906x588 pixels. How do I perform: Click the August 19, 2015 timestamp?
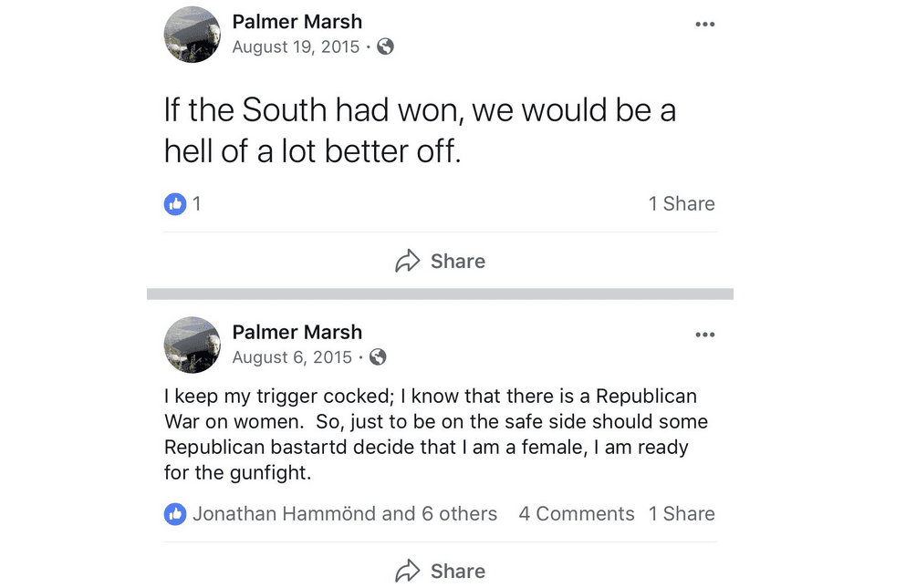[296, 46]
